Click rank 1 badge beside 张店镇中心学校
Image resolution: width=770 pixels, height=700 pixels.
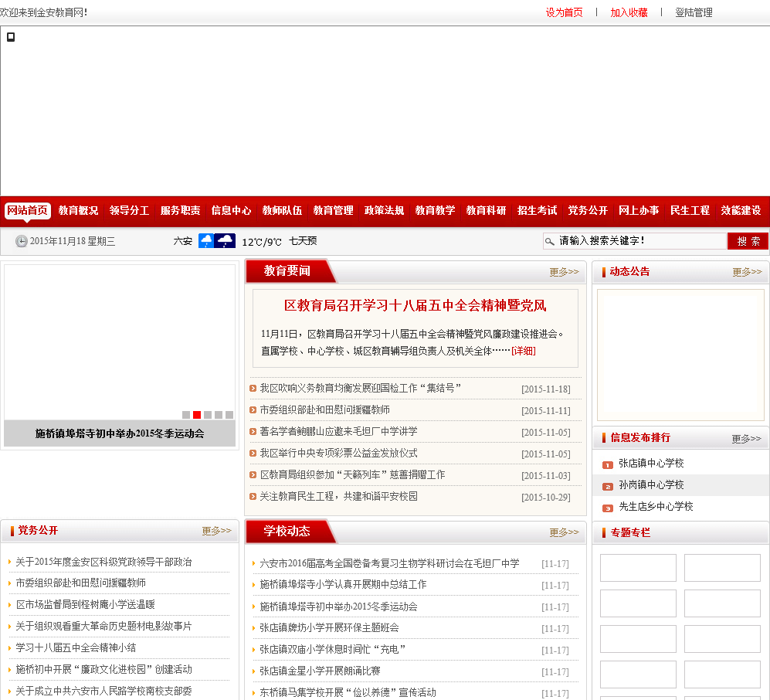point(608,464)
